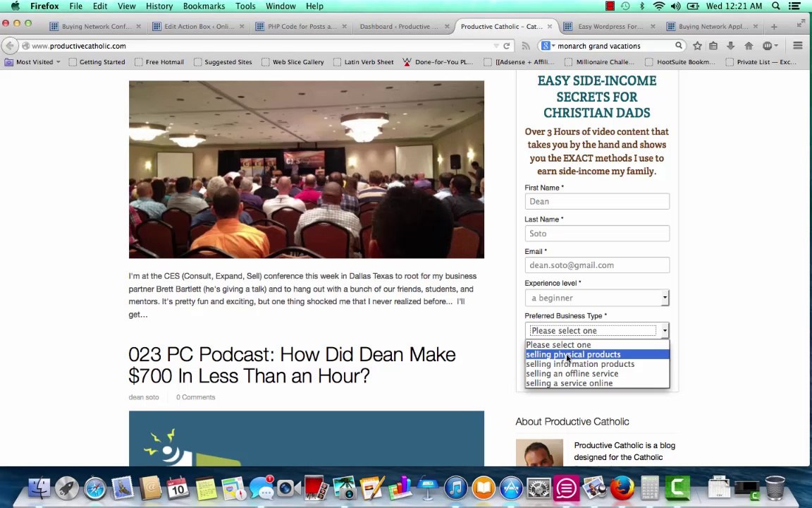This screenshot has width=812, height=508.
Task: Open Launchpad rocket in the Dock
Action: point(67,488)
